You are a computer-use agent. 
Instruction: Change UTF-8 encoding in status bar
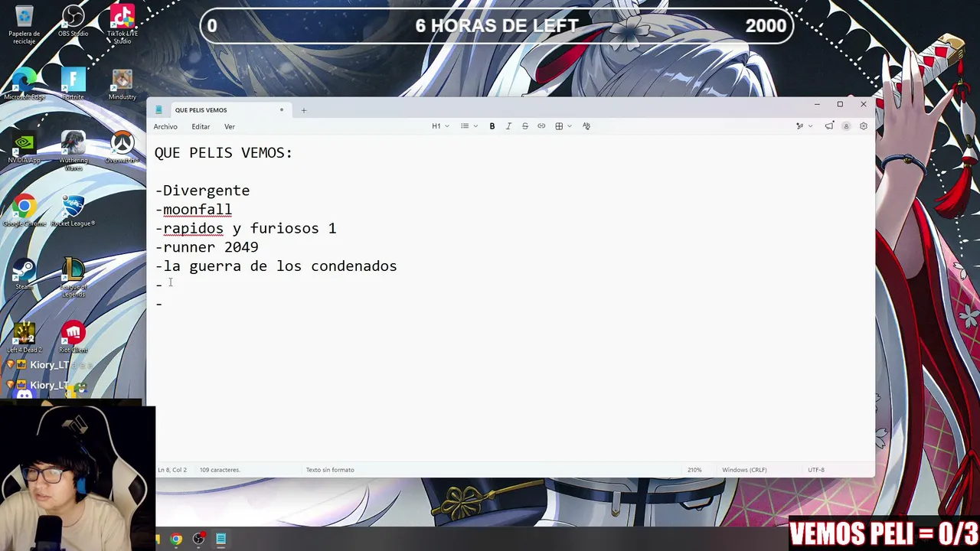(x=816, y=470)
